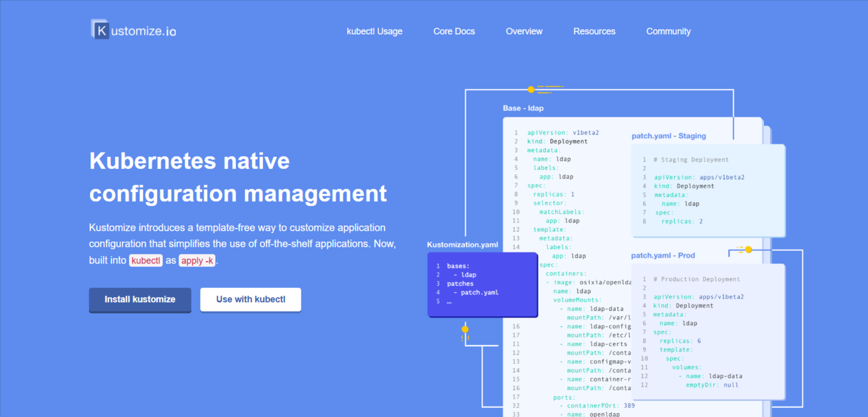Click the 'bases:' line in Kustomization.yaml
868x417 pixels.
click(458, 266)
